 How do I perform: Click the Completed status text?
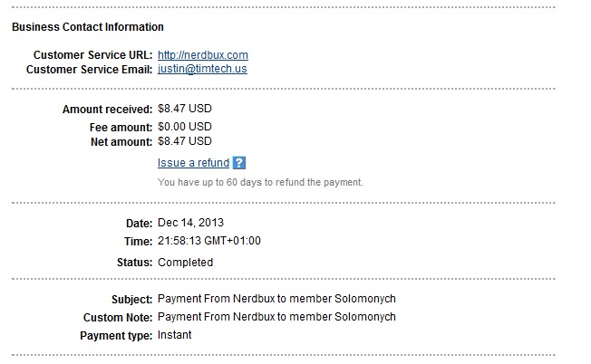[186, 263]
